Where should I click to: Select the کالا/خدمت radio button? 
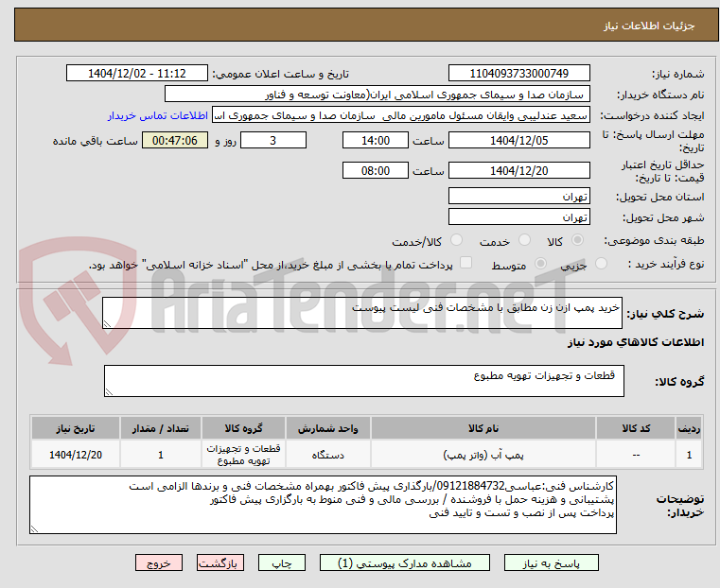tap(456, 240)
